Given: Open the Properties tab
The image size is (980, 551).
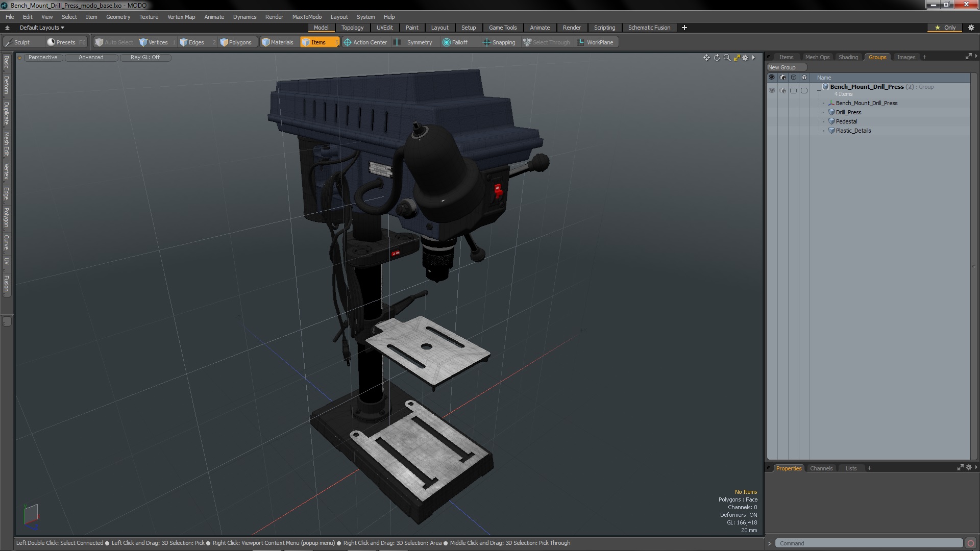Looking at the screenshot, I should coord(789,468).
